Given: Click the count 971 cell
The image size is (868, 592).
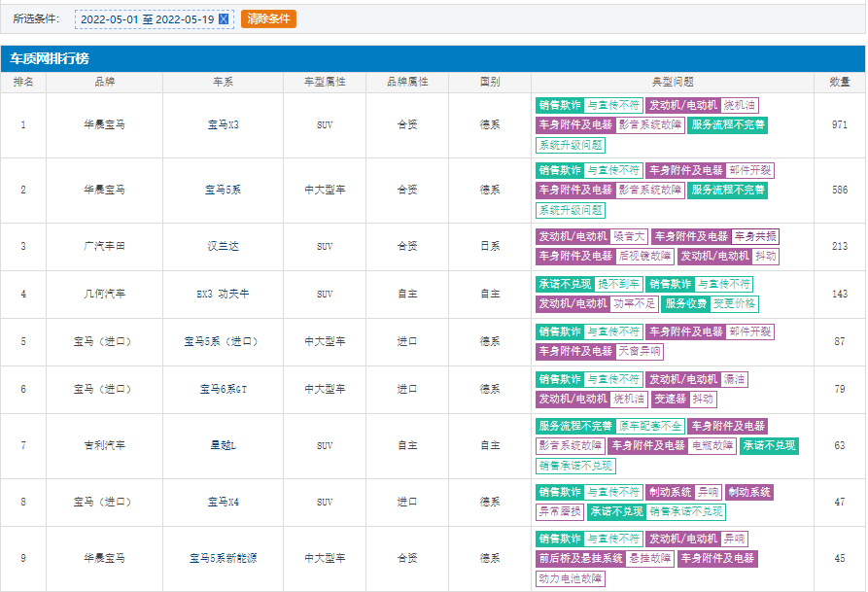Looking at the screenshot, I should [x=840, y=125].
